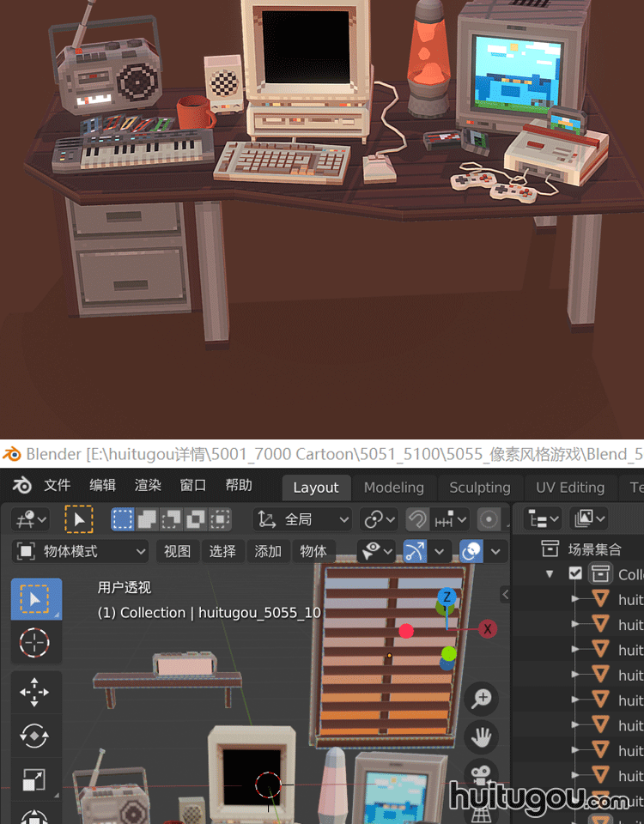Click the Z axis on navigation gizmo
The width and height of the screenshot is (644, 824).
tap(447, 597)
